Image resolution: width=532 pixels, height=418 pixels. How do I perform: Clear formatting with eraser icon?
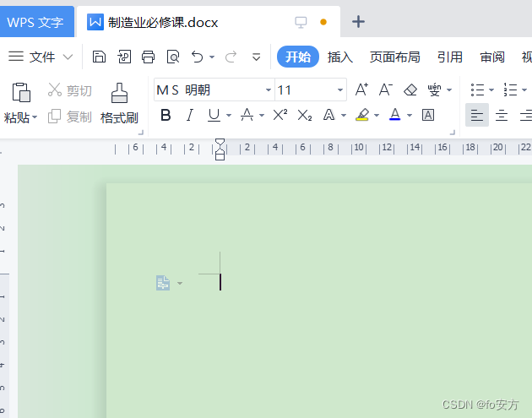point(410,90)
